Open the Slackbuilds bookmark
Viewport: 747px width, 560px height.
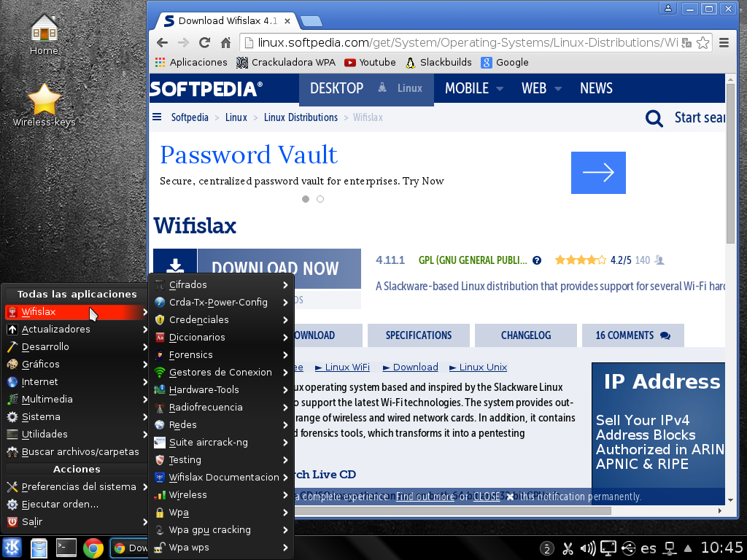[x=438, y=63]
